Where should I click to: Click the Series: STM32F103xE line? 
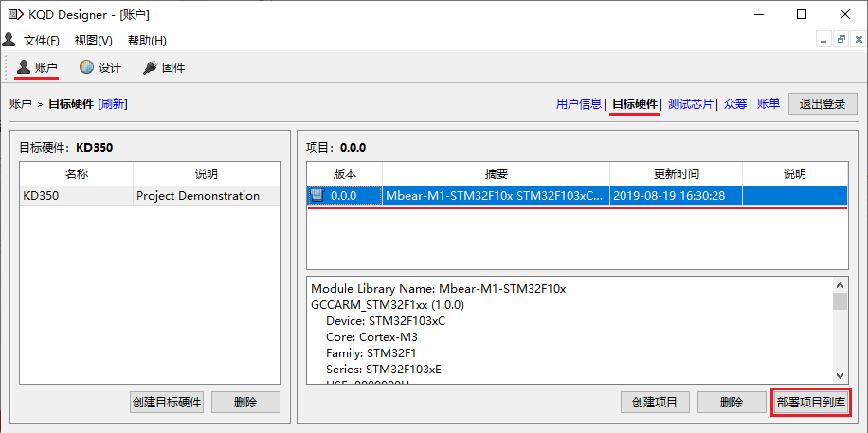[x=384, y=369]
